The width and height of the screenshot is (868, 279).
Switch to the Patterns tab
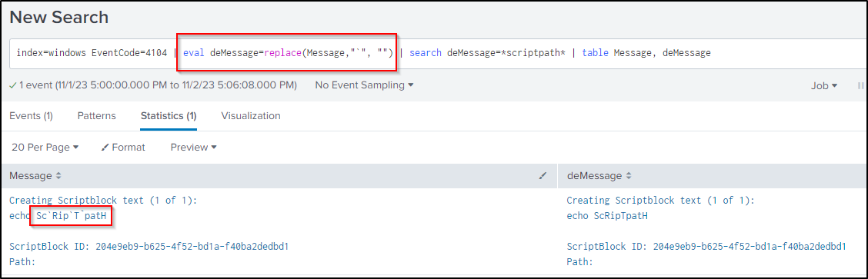coord(97,116)
